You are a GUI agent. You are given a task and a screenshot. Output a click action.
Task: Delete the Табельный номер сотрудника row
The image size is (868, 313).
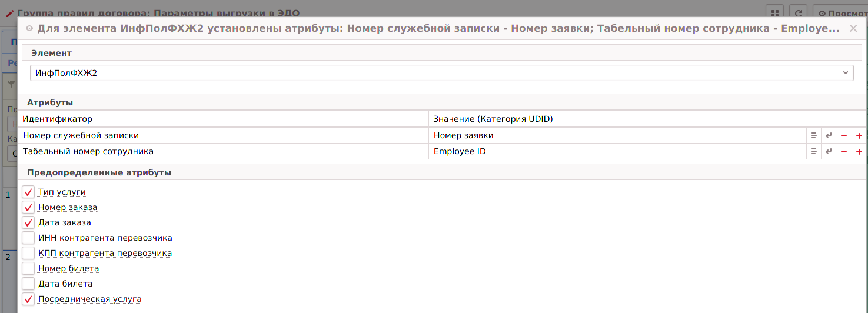(844, 151)
